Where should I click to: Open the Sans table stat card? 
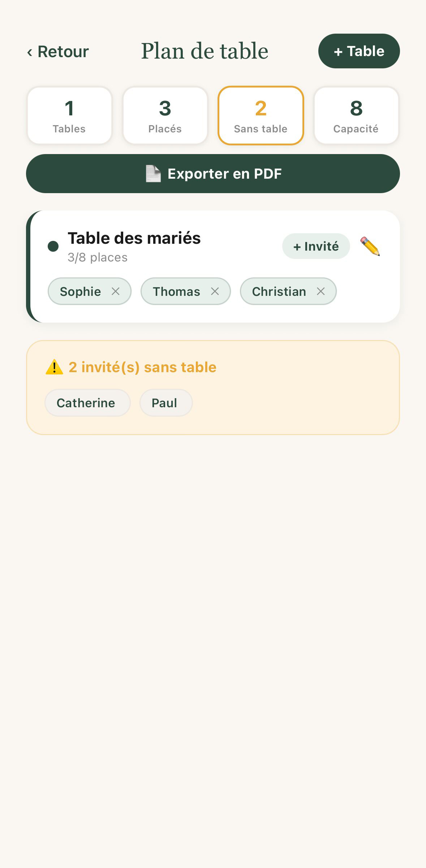coord(261,115)
